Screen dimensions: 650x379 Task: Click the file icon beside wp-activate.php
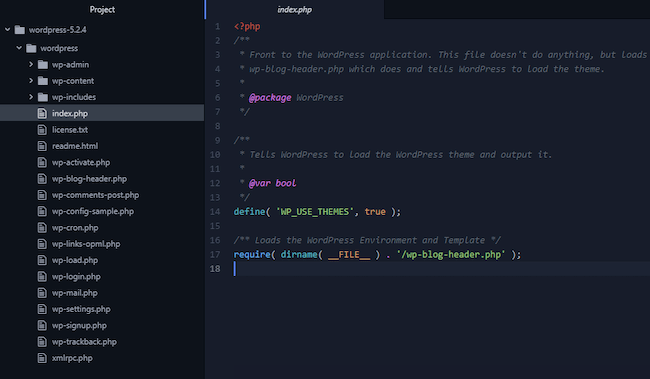pos(42,162)
